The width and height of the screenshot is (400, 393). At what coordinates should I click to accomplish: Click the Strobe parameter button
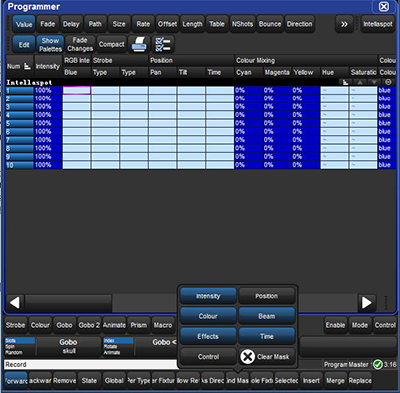coord(15,325)
